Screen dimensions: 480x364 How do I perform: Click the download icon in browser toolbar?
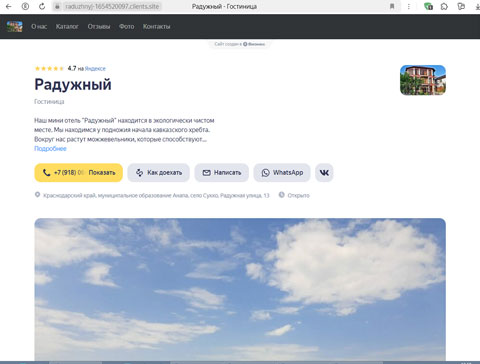tap(477, 6)
